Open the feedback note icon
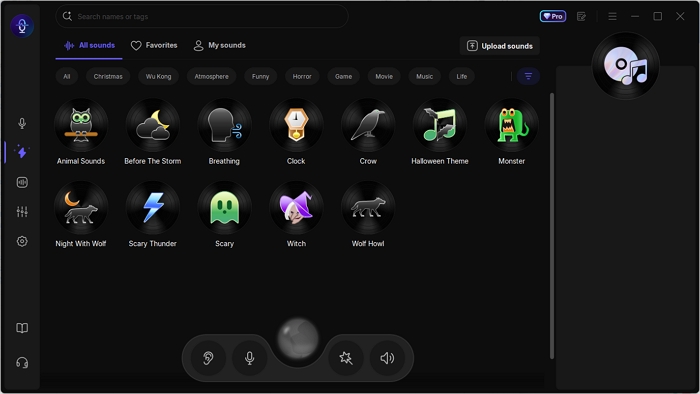Viewport: 700px width, 394px height. (581, 17)
